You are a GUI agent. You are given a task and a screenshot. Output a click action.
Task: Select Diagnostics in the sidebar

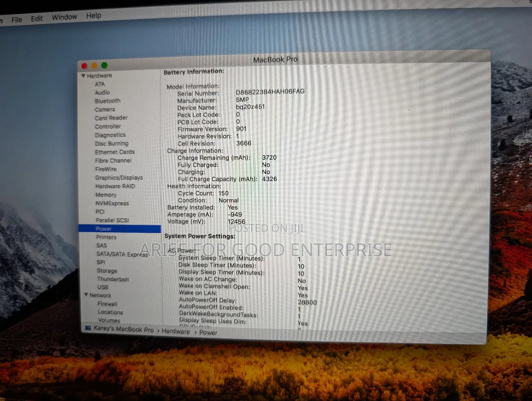[x=110, y=135]
